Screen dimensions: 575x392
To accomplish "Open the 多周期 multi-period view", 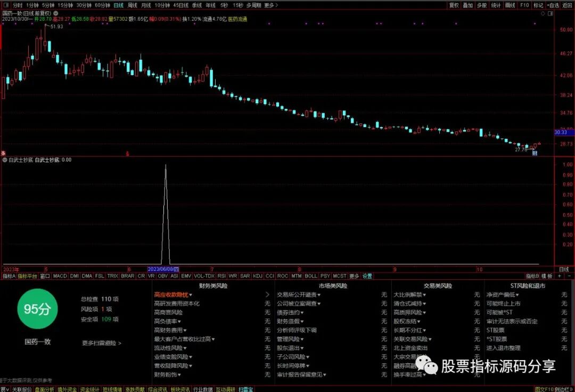I will 253,5.
